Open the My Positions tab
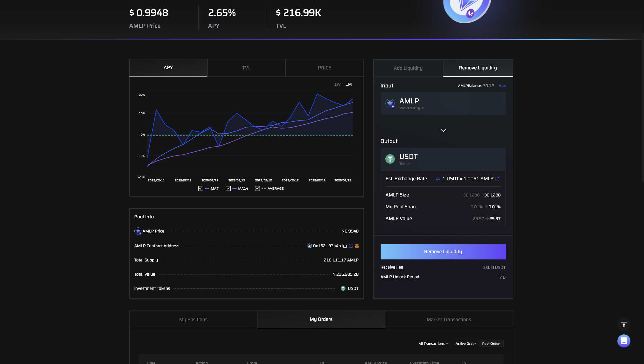This screenshot has width=644, height=364. [193, 319]
